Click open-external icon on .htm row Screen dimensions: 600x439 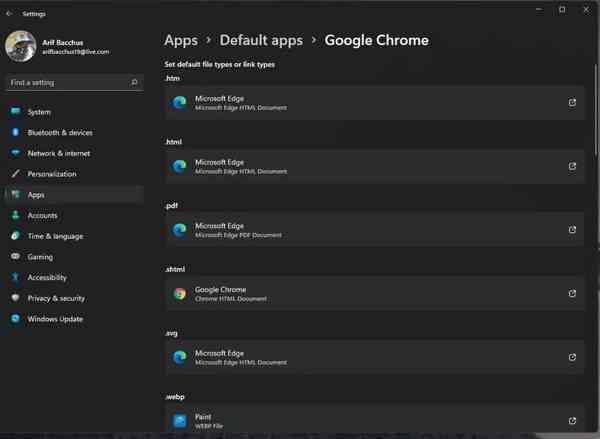(572, 103)
